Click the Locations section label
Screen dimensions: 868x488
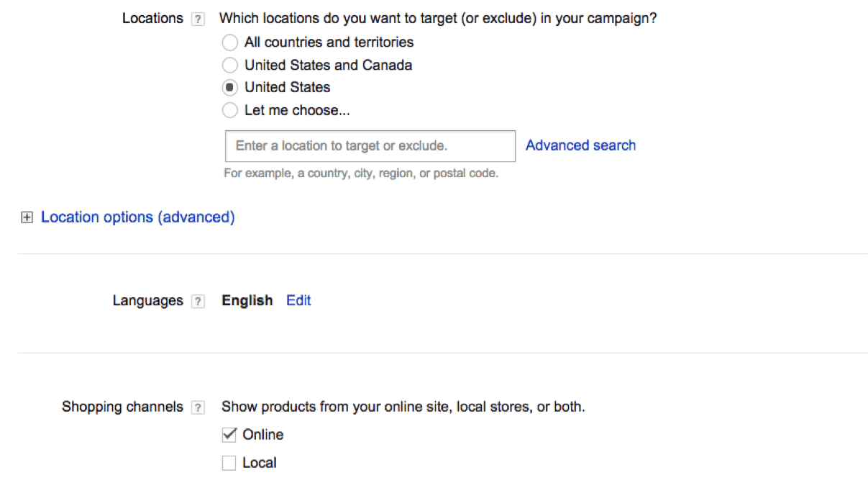click(x=152, y=19)
